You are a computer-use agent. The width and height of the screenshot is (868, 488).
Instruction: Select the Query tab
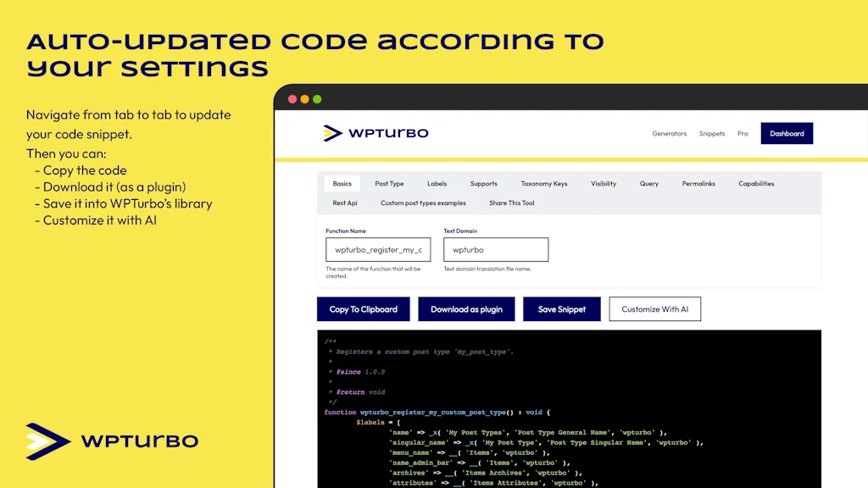[x=648, y=183]
